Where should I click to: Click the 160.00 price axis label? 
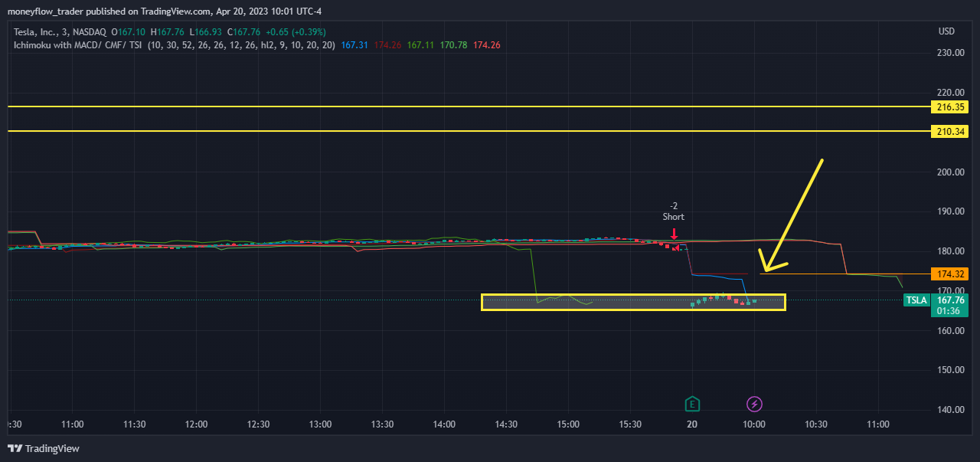[x=949, y=331]
